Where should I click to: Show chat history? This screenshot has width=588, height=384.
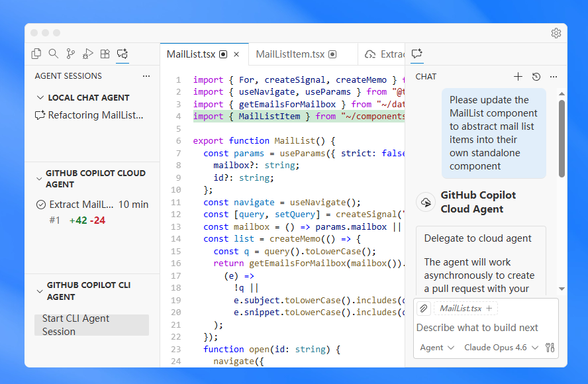(x=536, y=77)
